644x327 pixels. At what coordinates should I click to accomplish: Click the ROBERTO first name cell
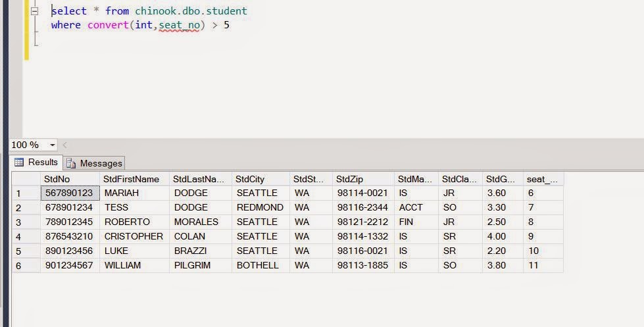pyautogui.click(x=134, y=222)
